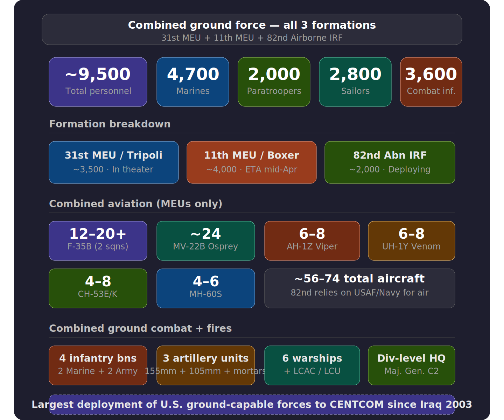Click the F-35B (2 sqns) aircraft tile
The image size is (504, 420).
point(98,241)
